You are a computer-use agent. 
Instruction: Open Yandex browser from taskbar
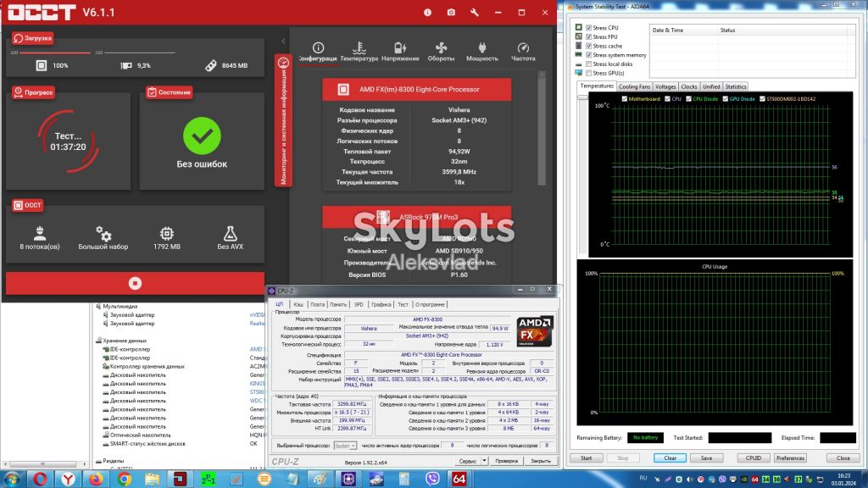pyautogui.click(x=68, y=479)
